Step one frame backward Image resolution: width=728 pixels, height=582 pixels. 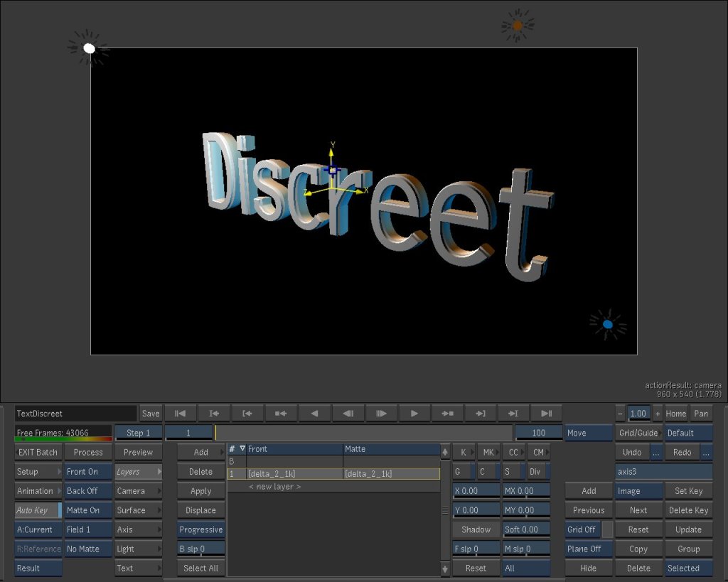348,414
